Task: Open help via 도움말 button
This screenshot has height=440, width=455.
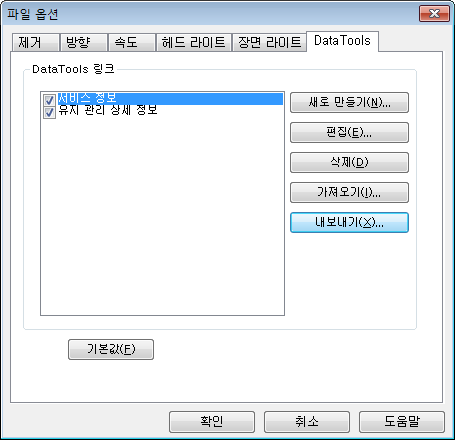Action: (402, 422)
